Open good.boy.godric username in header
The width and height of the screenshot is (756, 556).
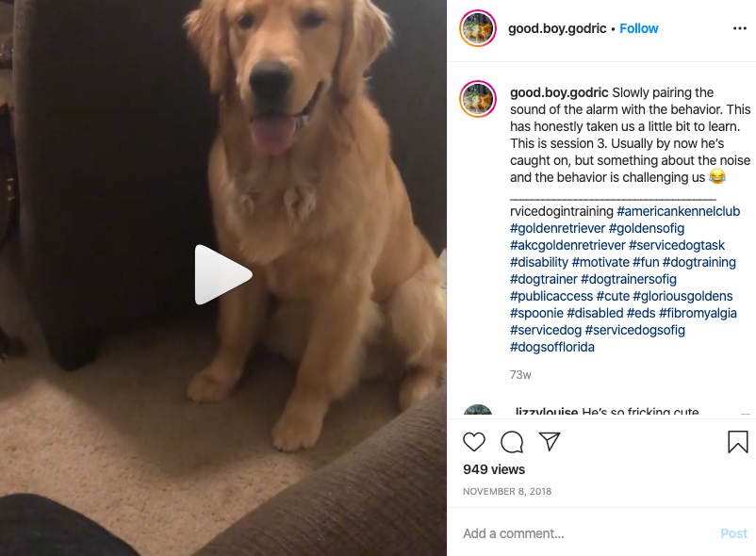[557, 28]
